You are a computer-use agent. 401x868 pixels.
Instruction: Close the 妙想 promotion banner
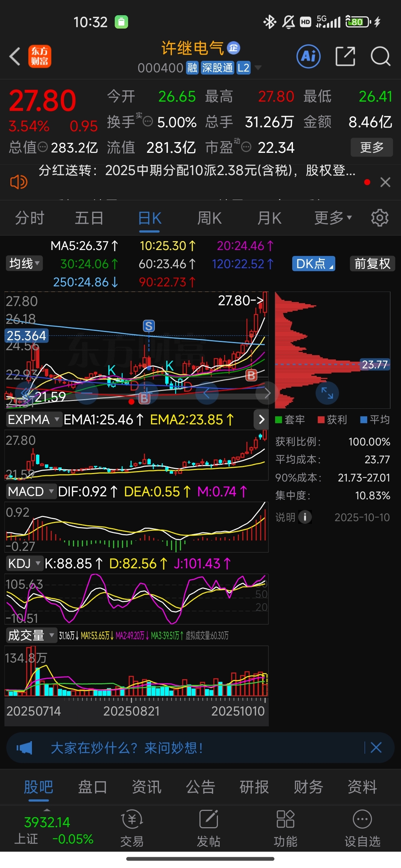pos(376,747)
